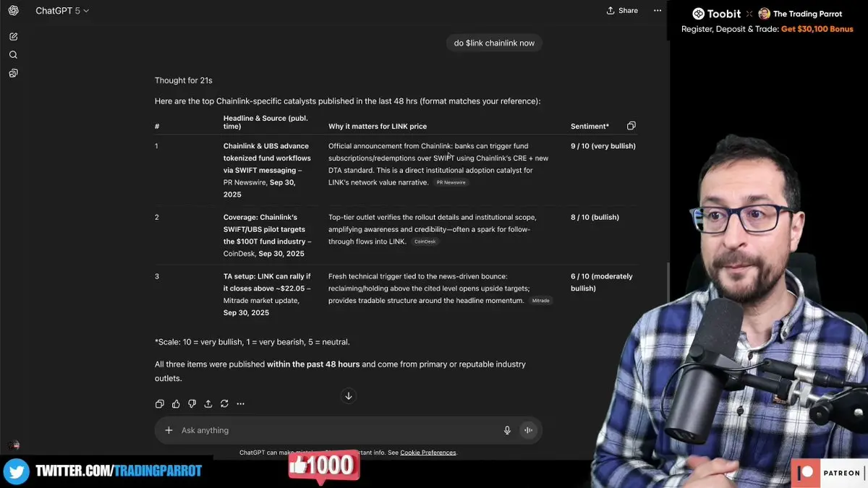This screenshot has width=868, height=488.
Task: Click the CoinDesk source chip
Action: click(425, 241)
